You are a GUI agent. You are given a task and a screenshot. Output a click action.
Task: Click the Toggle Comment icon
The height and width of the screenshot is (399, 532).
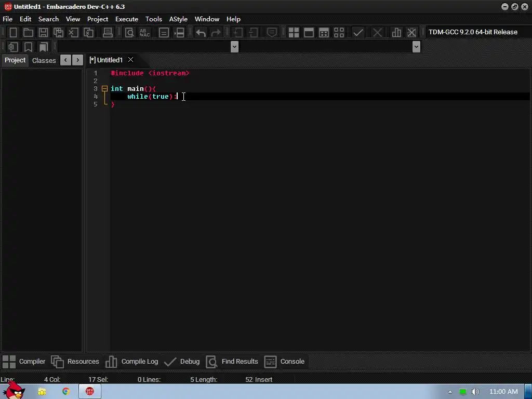click(x=271, y=33)
